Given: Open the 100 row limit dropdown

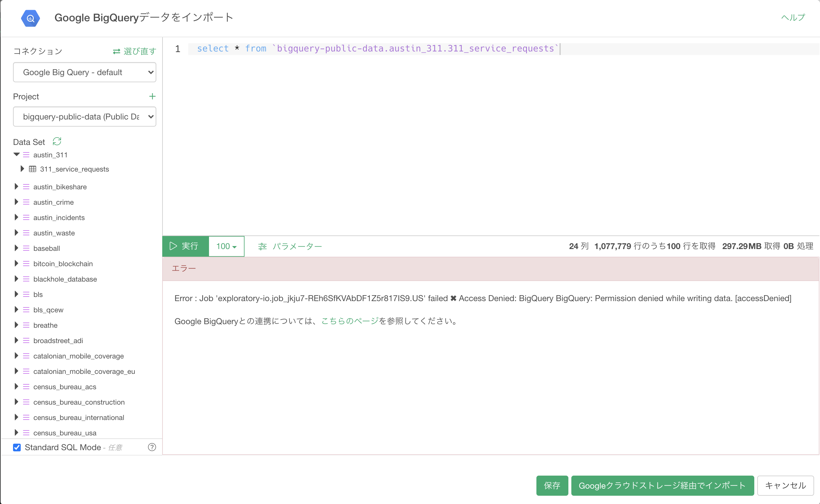Looking at the screenshot, I should click(x=226, y=246).
